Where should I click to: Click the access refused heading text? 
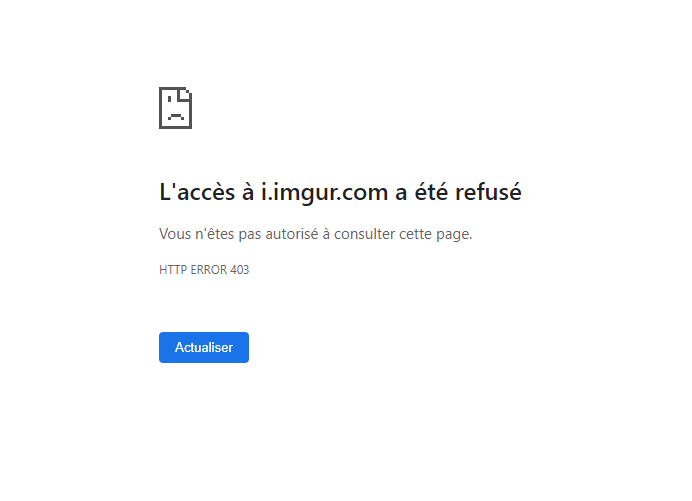[340, 192]
